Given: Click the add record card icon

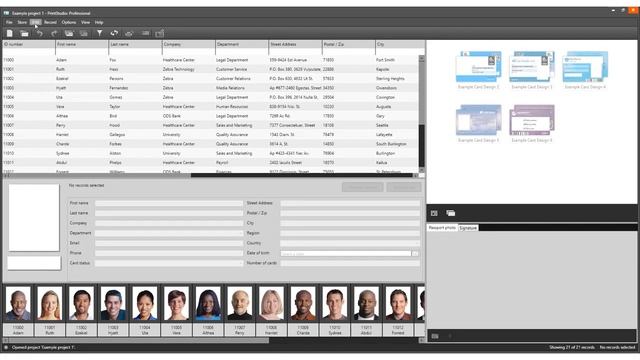Looking at the screenshot, I should 69,33.
